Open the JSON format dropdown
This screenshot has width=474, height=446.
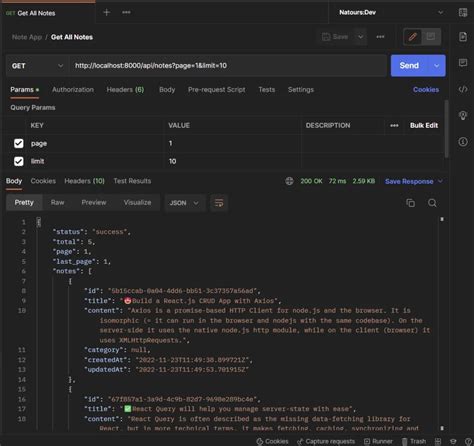tap(184, 203)
